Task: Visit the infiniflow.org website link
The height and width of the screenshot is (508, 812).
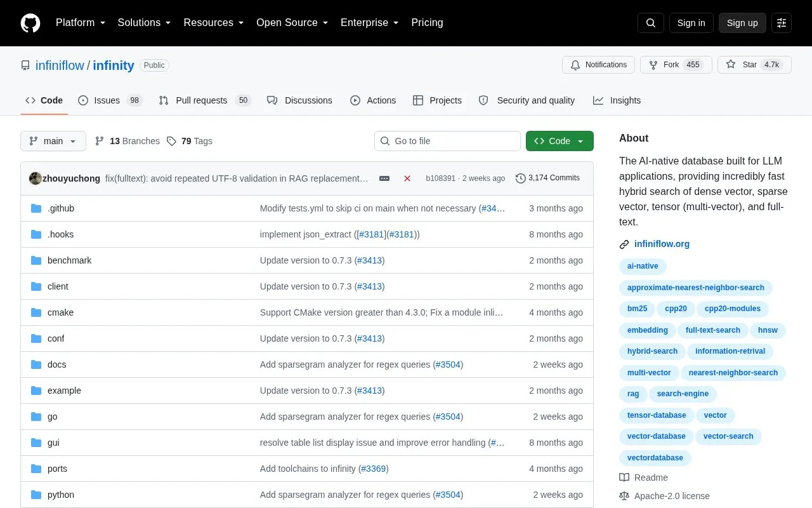Action: [x=662, y=244]
